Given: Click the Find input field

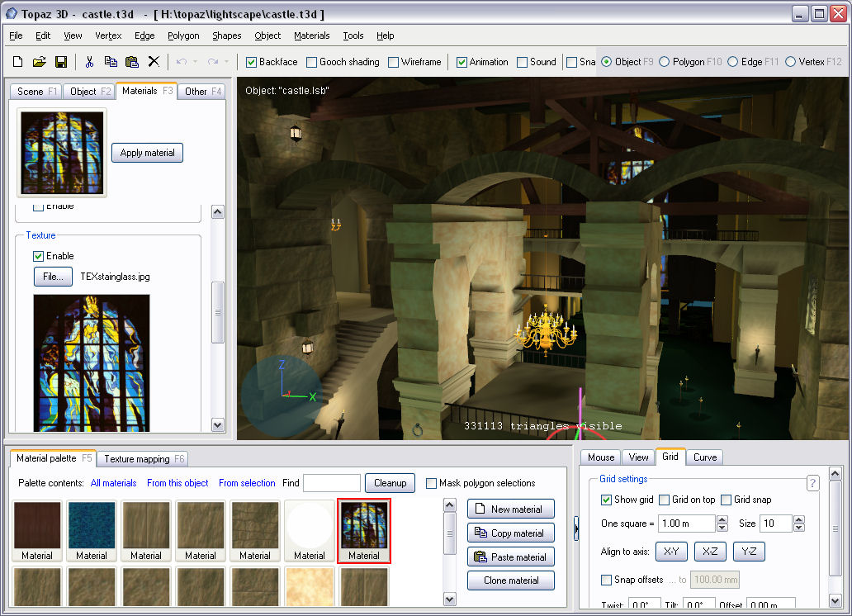Looking at the screenshot, I should [x=332, y=483].
